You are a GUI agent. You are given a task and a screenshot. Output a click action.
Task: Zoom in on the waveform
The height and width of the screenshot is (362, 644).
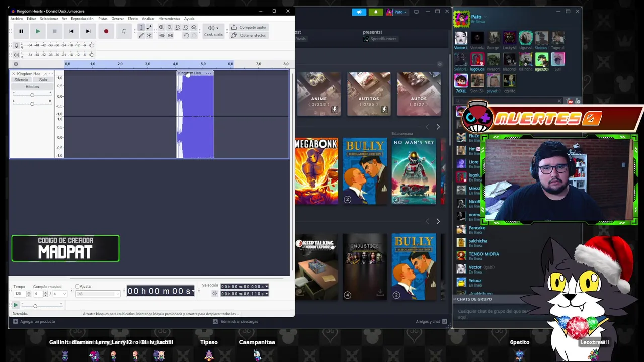[162, 27]
